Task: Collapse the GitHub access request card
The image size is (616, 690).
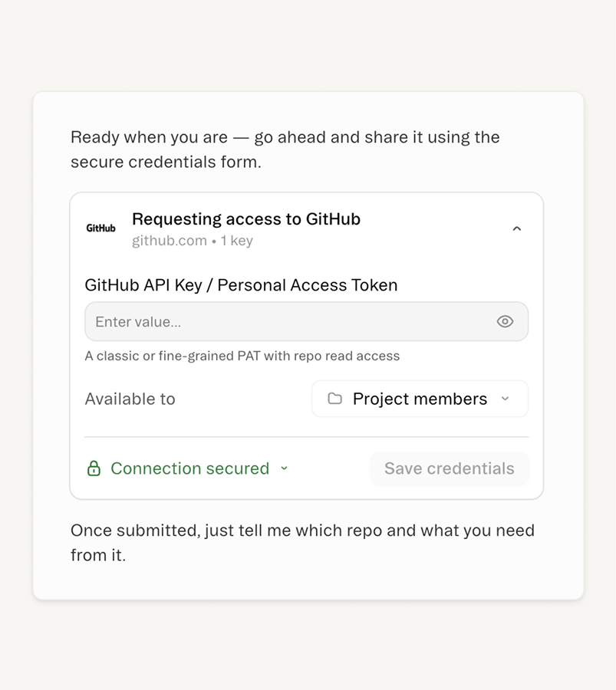Action: (517, 228)
